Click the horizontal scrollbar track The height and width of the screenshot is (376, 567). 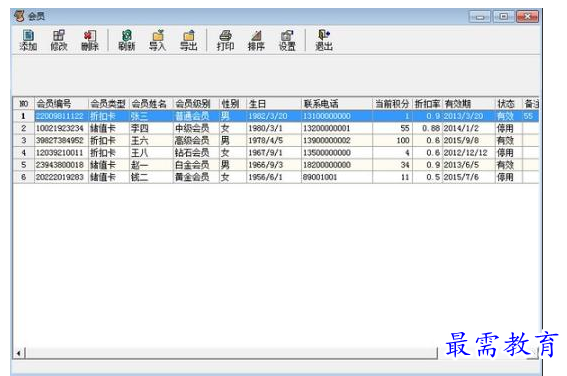[x=231, y=353]
